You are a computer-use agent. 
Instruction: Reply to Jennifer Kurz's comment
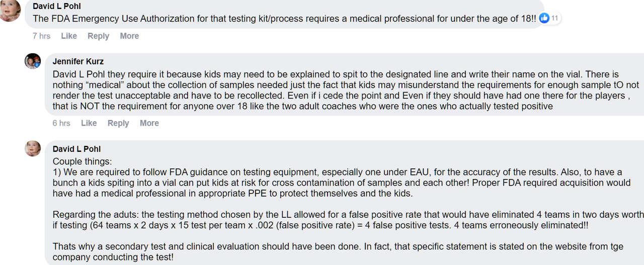(118, 123)
